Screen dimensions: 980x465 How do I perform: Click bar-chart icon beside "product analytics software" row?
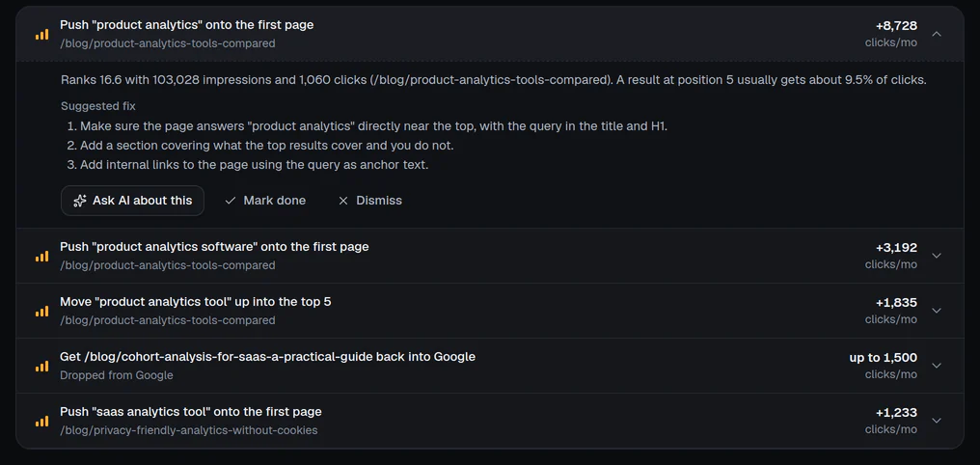coord(41,256)
